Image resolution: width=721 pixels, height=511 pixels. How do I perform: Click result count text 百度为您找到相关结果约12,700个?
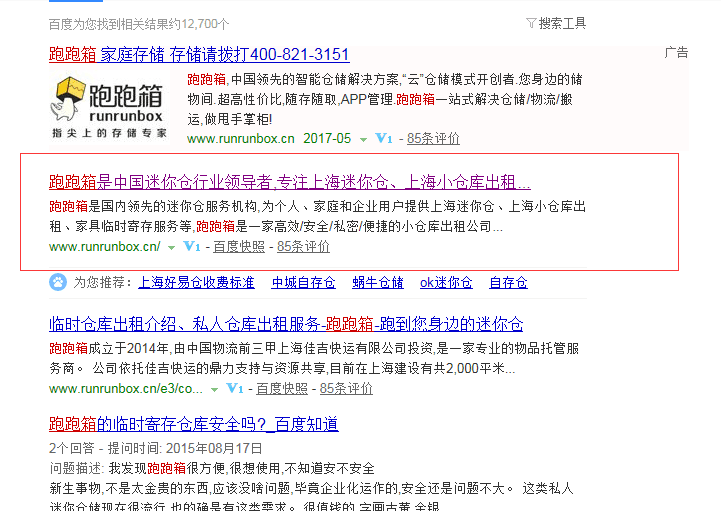[139, 24]
